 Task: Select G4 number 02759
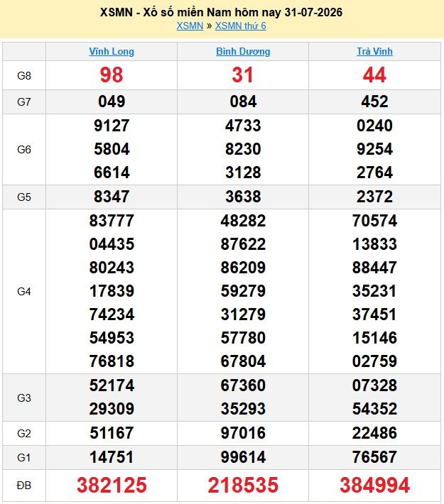click(374, 361)
